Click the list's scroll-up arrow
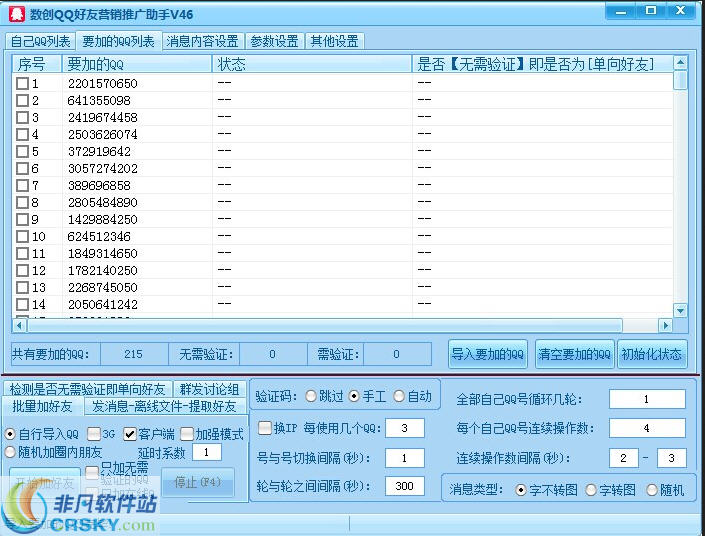Image resolution: width=705 pixels, height=536 pixels. tap(680, 63)
